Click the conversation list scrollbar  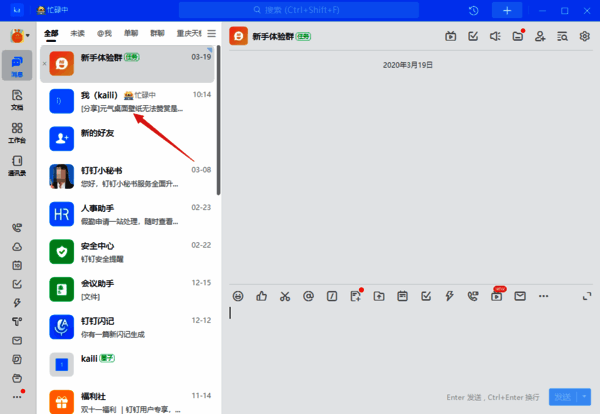coord(218,120)
